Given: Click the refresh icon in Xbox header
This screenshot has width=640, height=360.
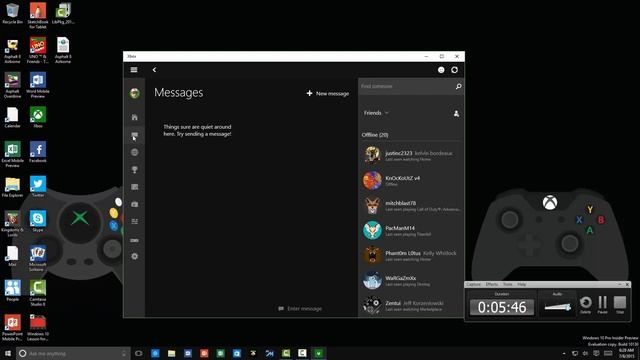Looking at the screenshot, I should coord(454,70).
